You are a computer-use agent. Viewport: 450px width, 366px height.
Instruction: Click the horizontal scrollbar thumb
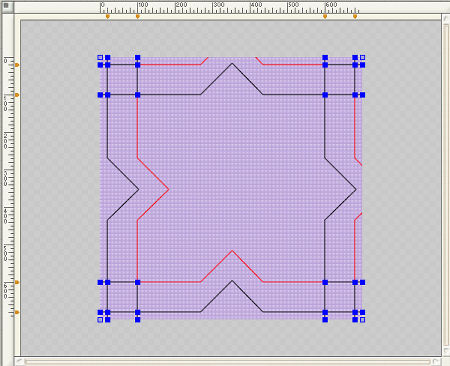[227, 361]
